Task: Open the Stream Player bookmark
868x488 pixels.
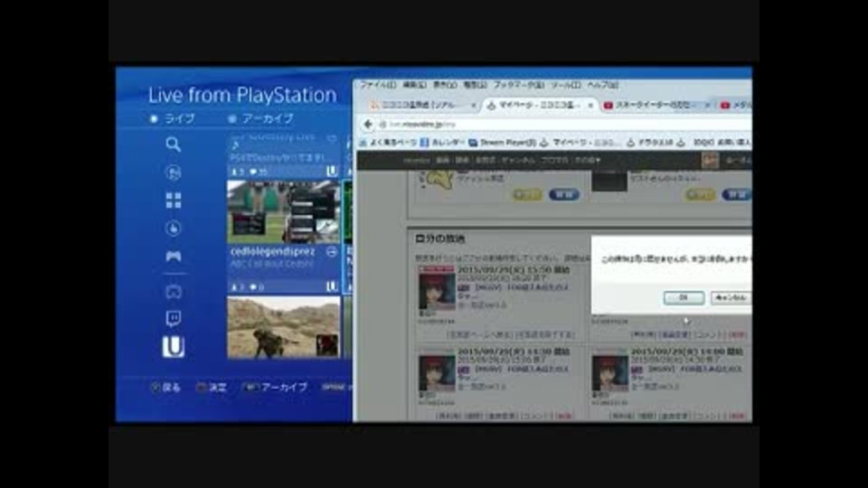Action: coord(502,143)
